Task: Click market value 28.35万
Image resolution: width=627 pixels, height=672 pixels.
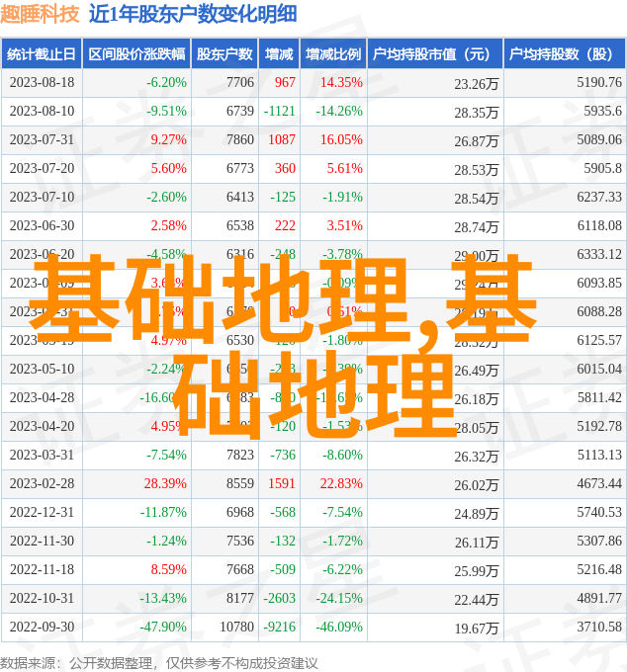Action: coord(477,113)
